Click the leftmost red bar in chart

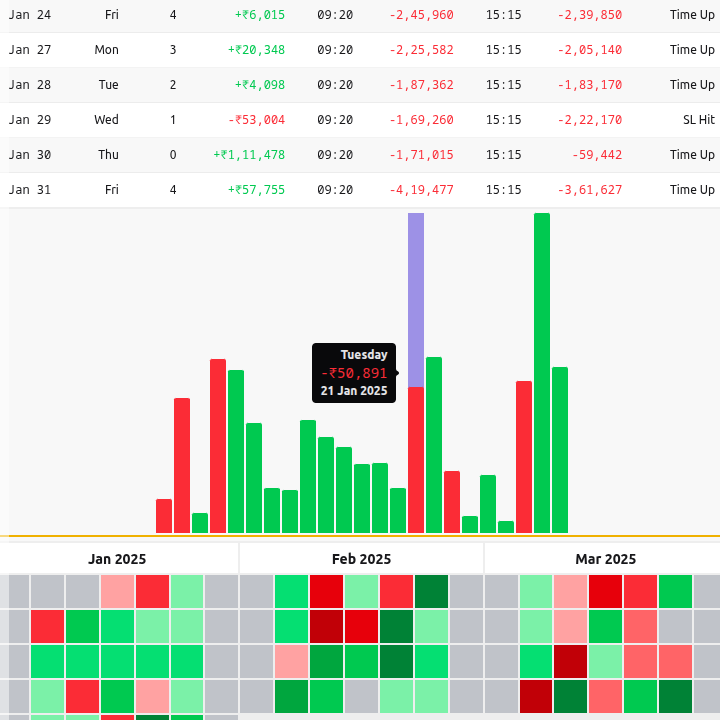pyautogui.click(x=164, y=516)
